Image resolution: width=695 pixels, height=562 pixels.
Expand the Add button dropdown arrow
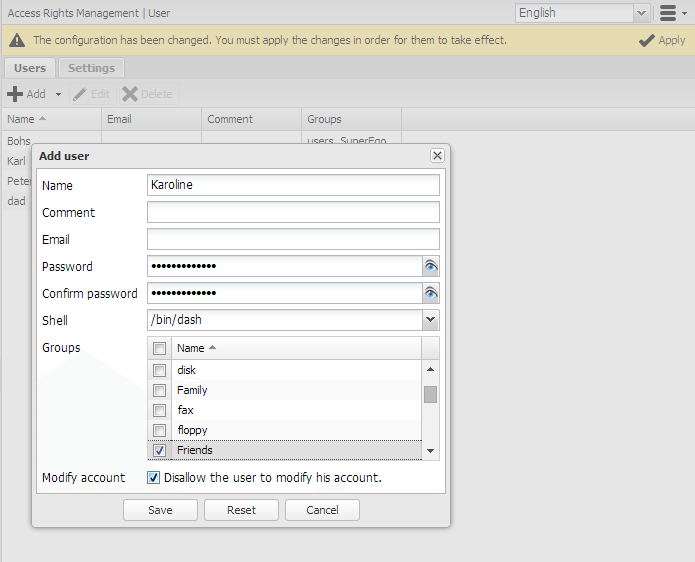(x=58, y=94)
